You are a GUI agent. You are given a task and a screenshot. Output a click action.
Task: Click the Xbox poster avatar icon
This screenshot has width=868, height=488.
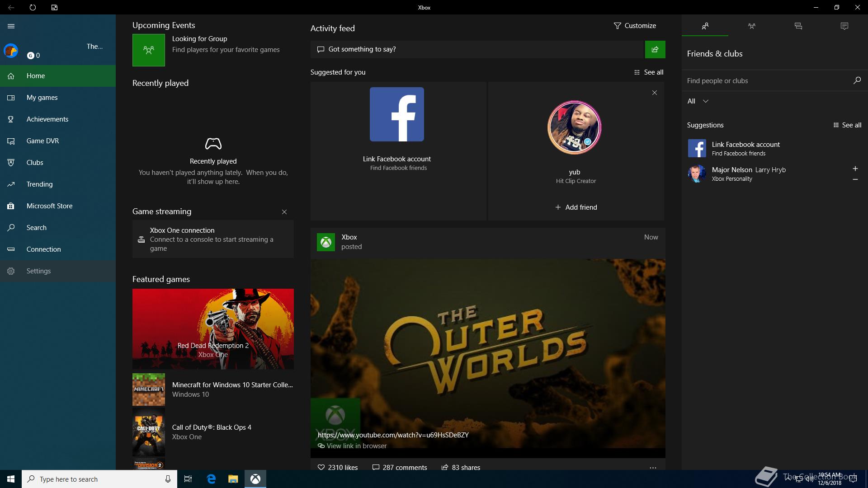tap(326, 242)
